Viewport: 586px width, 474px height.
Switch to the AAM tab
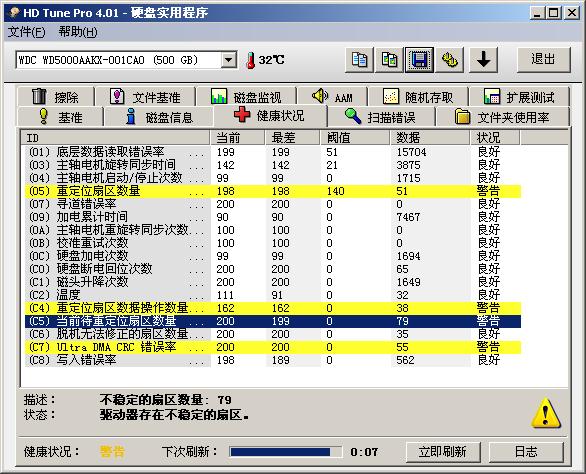tap(332, 97)
